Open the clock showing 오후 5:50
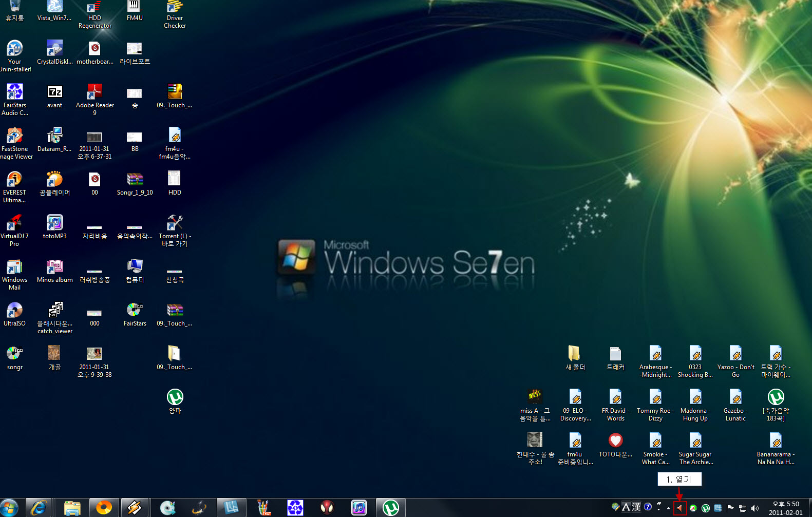The width and height of the screenshot is (812, 517). pos(786,508)
